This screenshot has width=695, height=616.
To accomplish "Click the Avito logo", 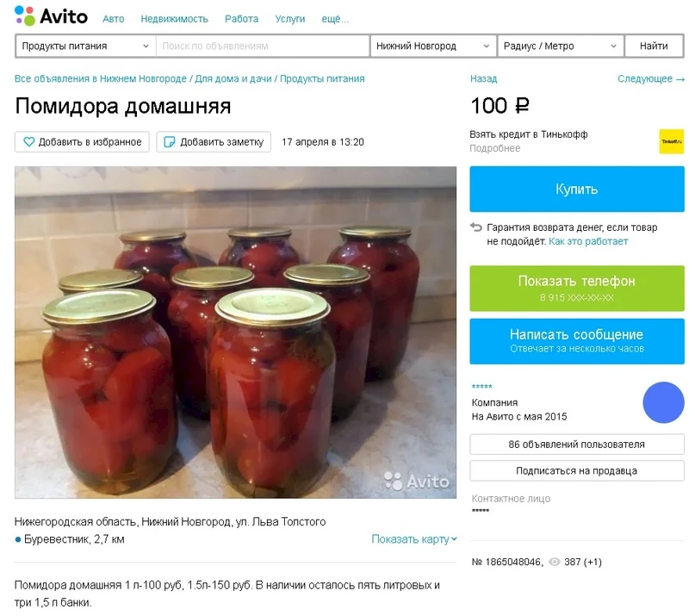I will 51,16.
